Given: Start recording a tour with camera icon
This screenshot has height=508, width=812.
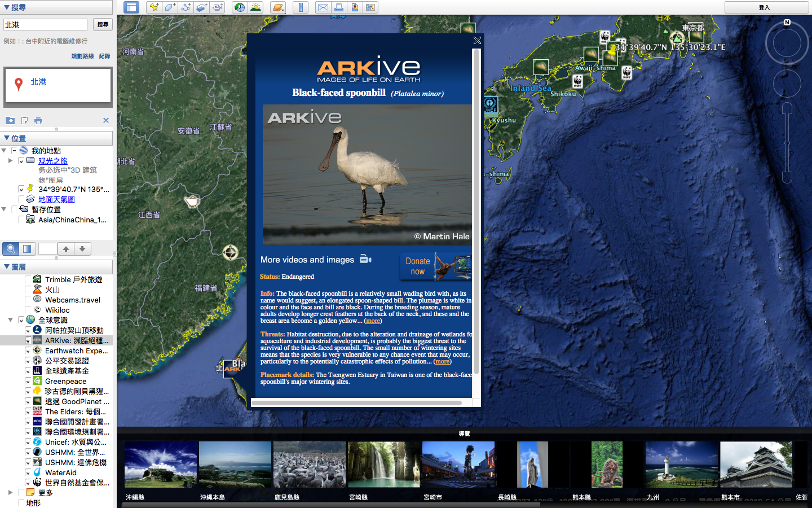Looking at the screenshot, I should point(218,7).
